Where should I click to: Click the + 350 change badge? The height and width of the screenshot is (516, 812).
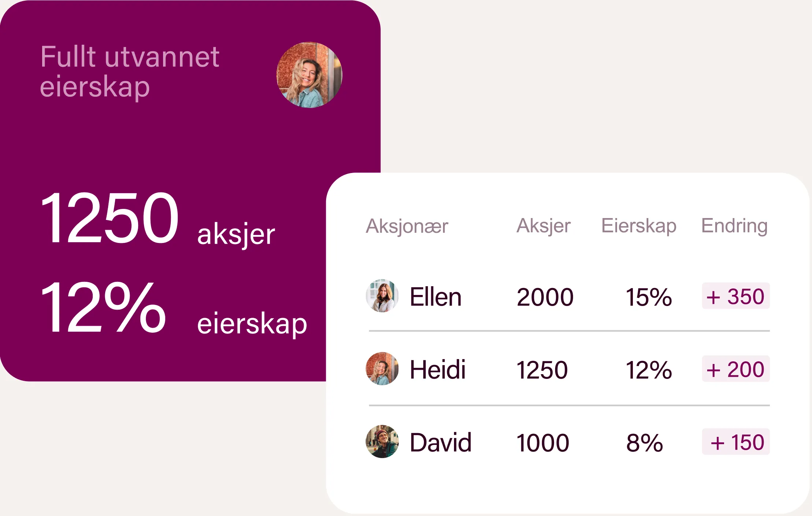(736, 296)
